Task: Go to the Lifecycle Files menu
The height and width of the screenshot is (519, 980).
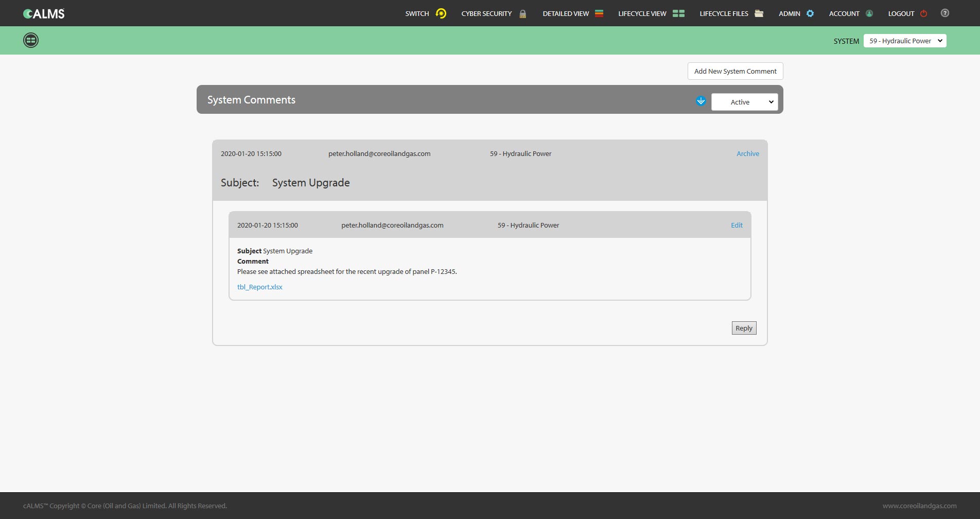Action: click(724, 13)
